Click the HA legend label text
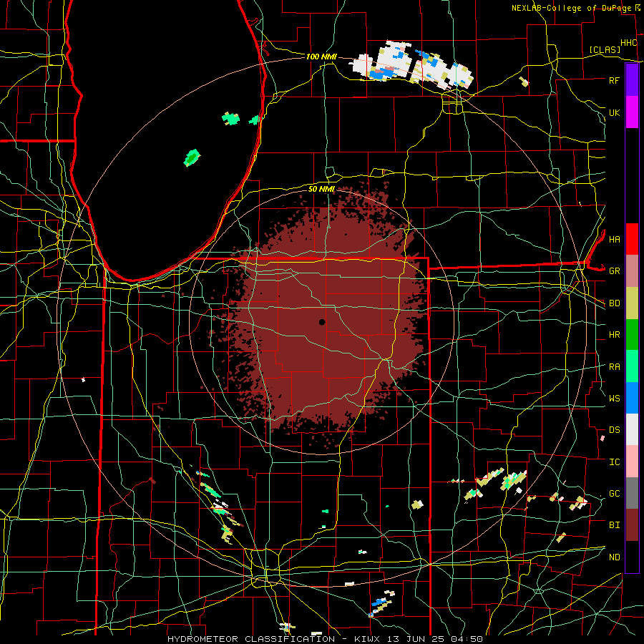 pyautogui.click(x=614, y=239)
